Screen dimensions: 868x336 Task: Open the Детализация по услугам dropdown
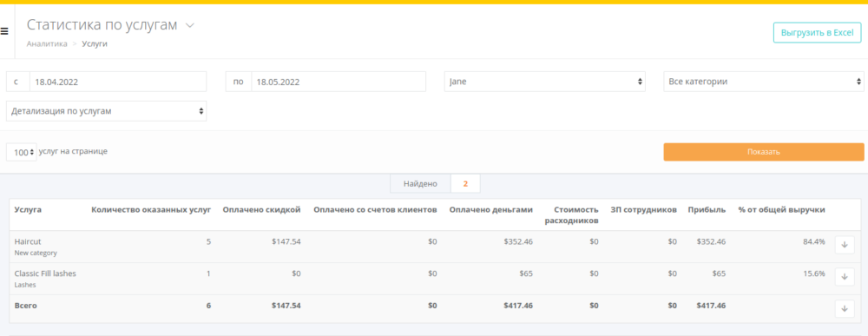tap(106, 111)
